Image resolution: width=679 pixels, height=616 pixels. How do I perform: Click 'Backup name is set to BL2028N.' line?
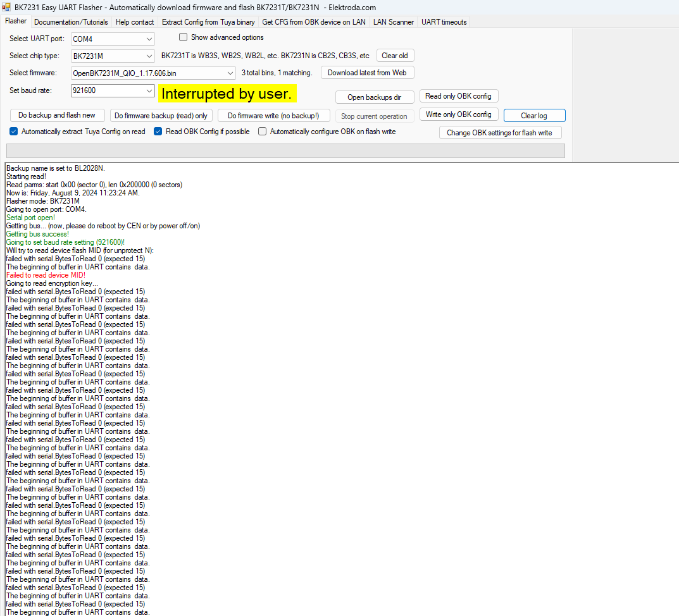tap(56, 168)
